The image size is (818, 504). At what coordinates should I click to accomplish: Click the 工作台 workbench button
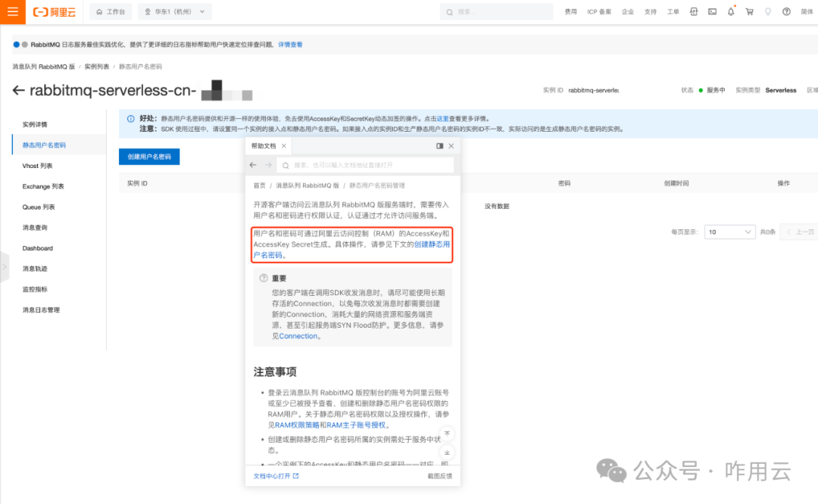(111, 11)
